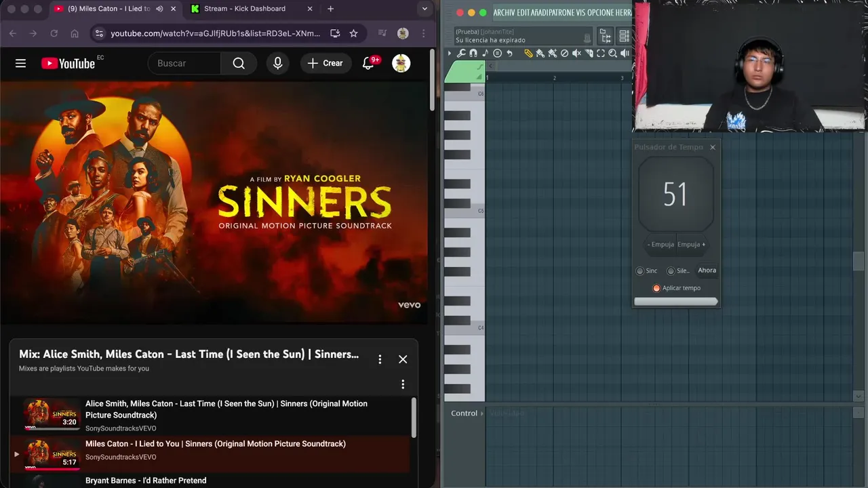Bookmark the page with the star icon
Screen dimensions: 868x488
coord(353,33)
